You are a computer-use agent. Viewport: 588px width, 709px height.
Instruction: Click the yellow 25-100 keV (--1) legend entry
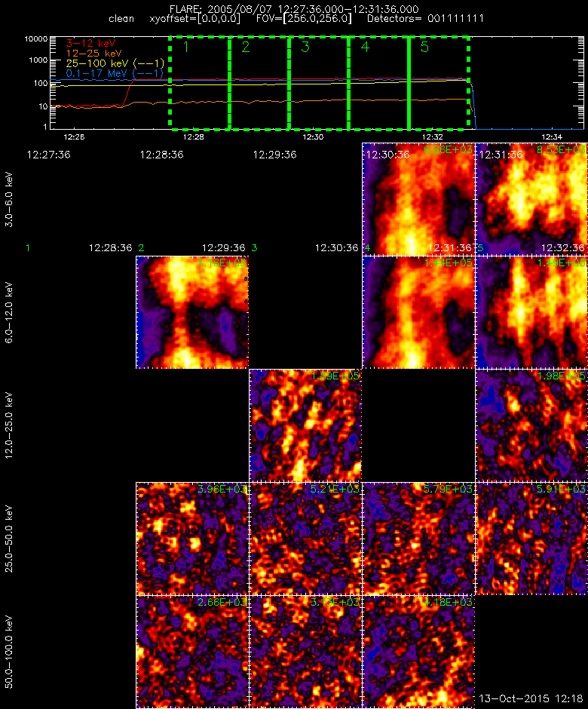point(115,63)
